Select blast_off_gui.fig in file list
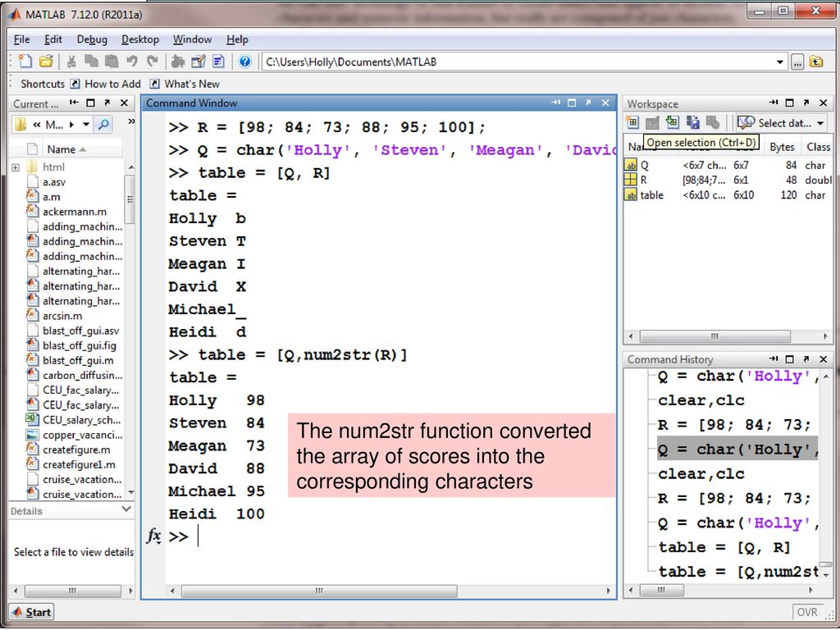Viewport: 840px width, 630px height. coord(79,345)
